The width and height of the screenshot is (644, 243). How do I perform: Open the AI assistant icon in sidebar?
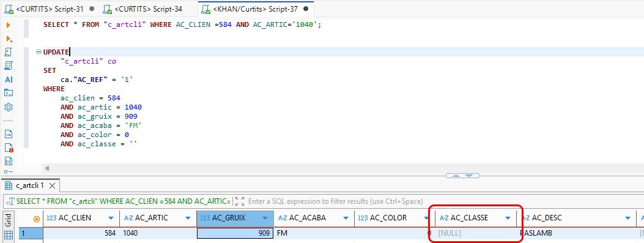tap(9, 80)
